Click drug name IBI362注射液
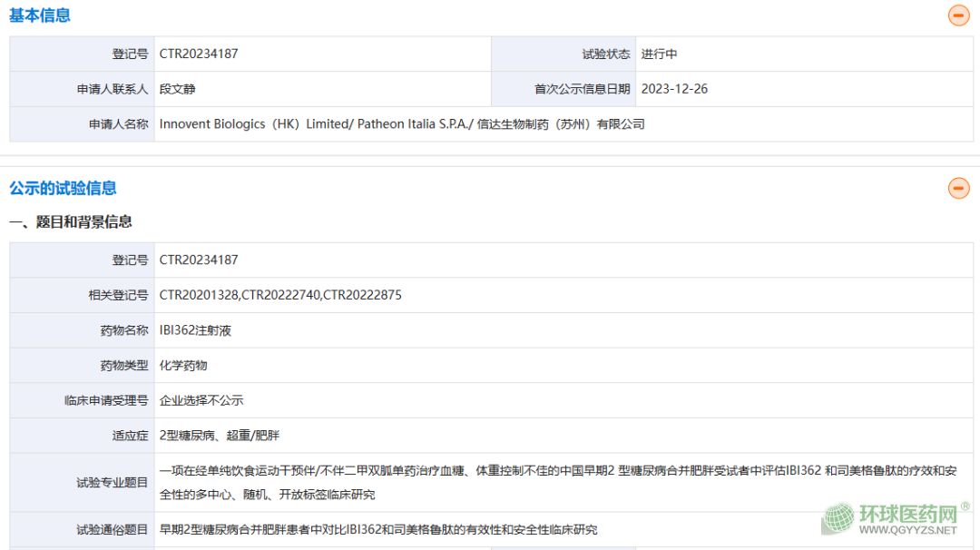The height and width of the screenshot is (550, 980). click(x=195, y=330)
